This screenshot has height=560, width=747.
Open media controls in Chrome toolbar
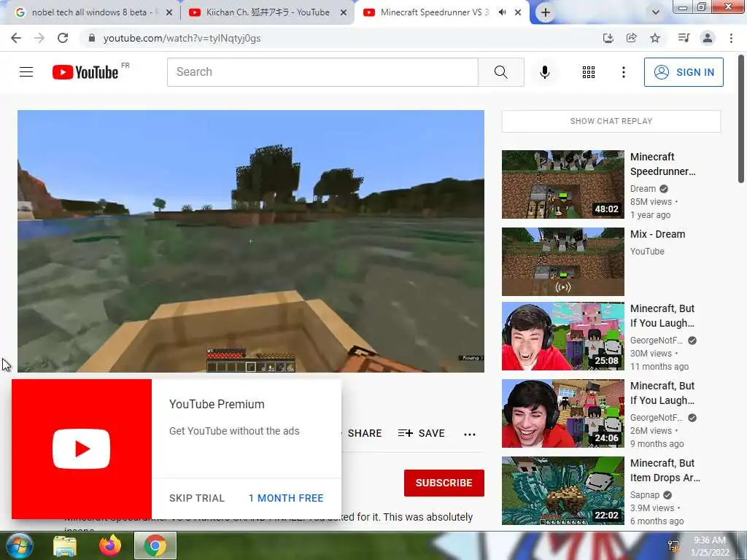click(684, 38)
